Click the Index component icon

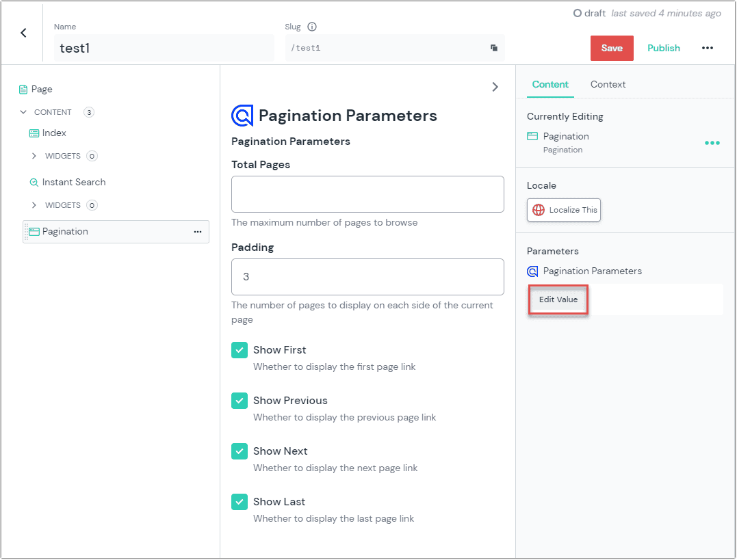click(x=34, y=133)
